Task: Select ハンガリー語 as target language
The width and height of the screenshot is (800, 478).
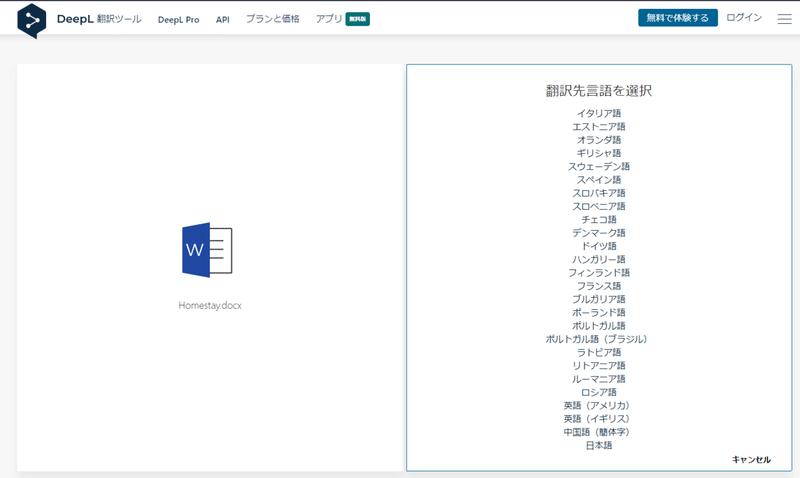Action: [599, 259]
